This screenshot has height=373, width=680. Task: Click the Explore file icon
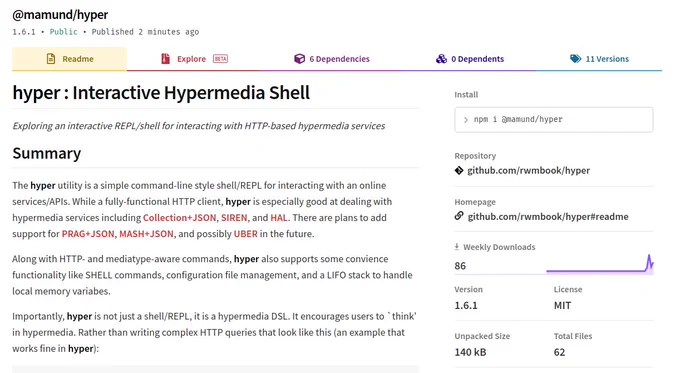pyautogui.click(x=165, y=59)
